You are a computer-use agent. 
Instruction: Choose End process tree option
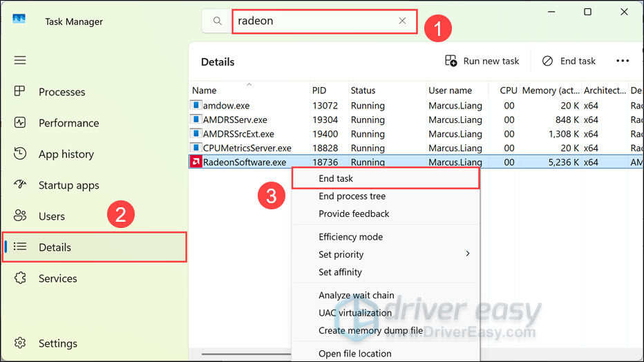(x=352, y=196)
